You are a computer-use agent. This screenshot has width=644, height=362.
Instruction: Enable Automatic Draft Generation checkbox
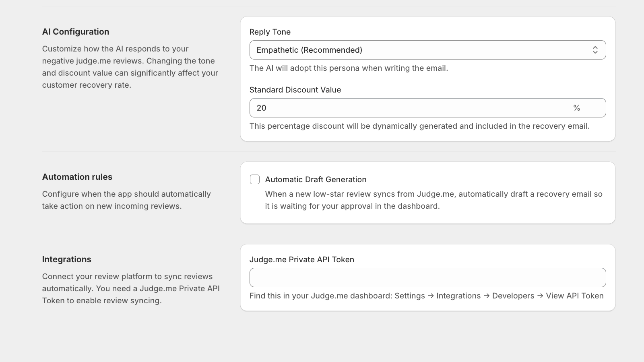point(255,179)
